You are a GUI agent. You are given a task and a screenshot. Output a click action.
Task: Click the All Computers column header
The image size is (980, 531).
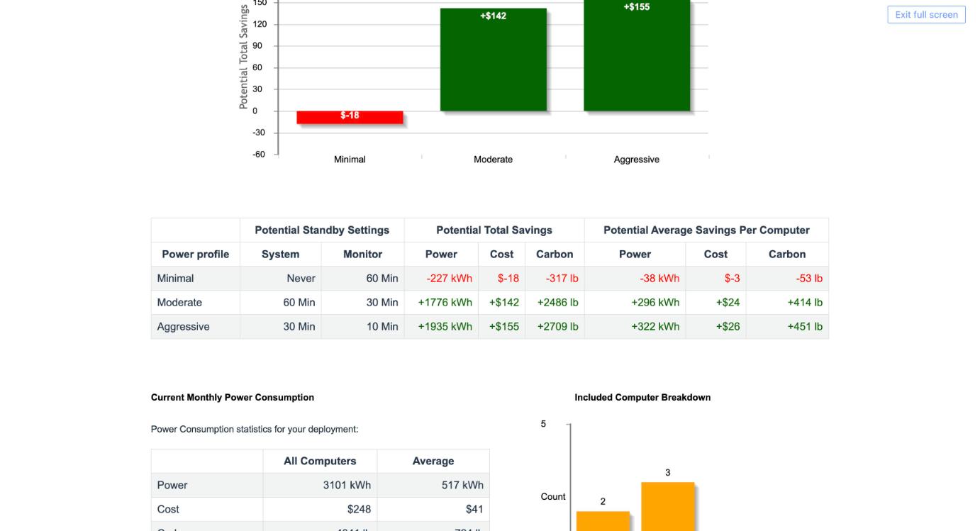[x=320, y=462]
